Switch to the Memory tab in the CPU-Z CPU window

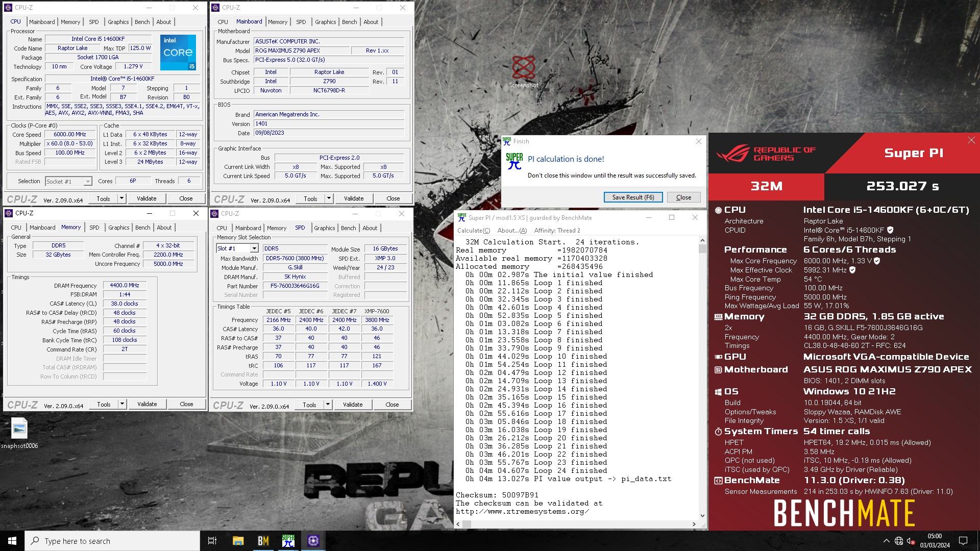pyautogui.click(x=70, y=22)
